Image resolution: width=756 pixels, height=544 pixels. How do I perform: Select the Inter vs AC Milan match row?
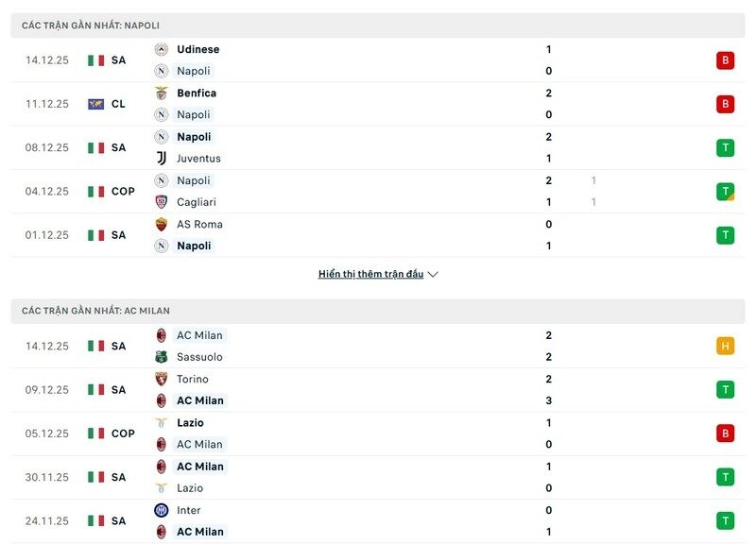(378, 520)
